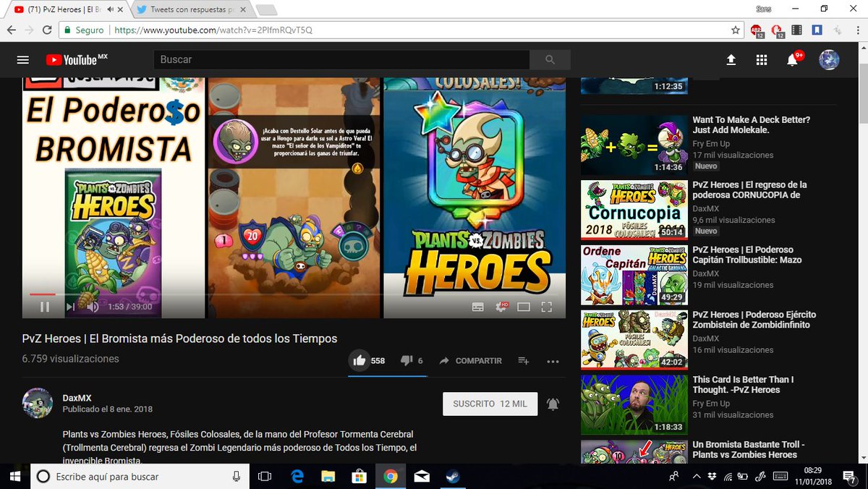Click the 6.759 visualizaciones text

tap(71, 359)
